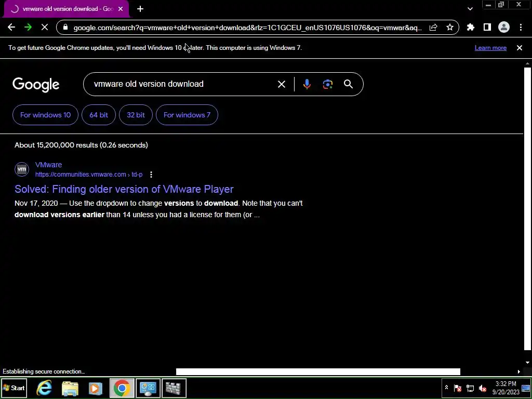Viewport: 532px width, 399px height.
Task: Click the Chrome address bar URL
Action: (x=248, y=28)
